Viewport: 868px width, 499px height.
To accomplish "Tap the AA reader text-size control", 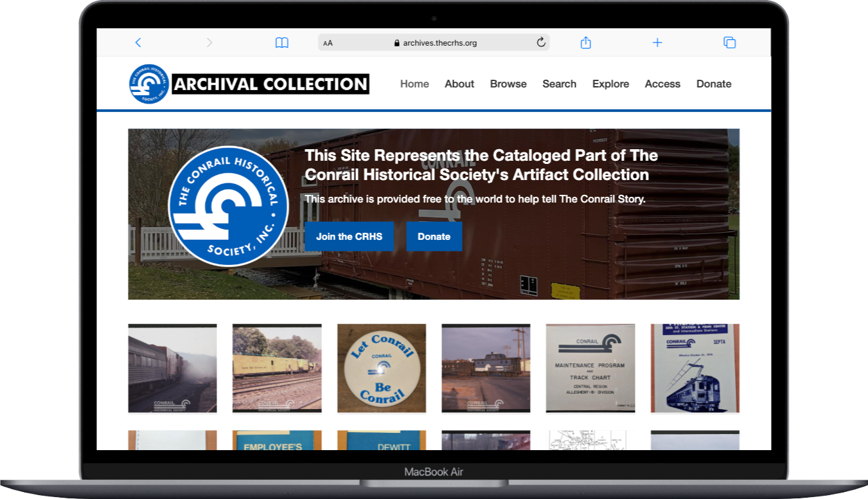I will (x=328, y=43).
